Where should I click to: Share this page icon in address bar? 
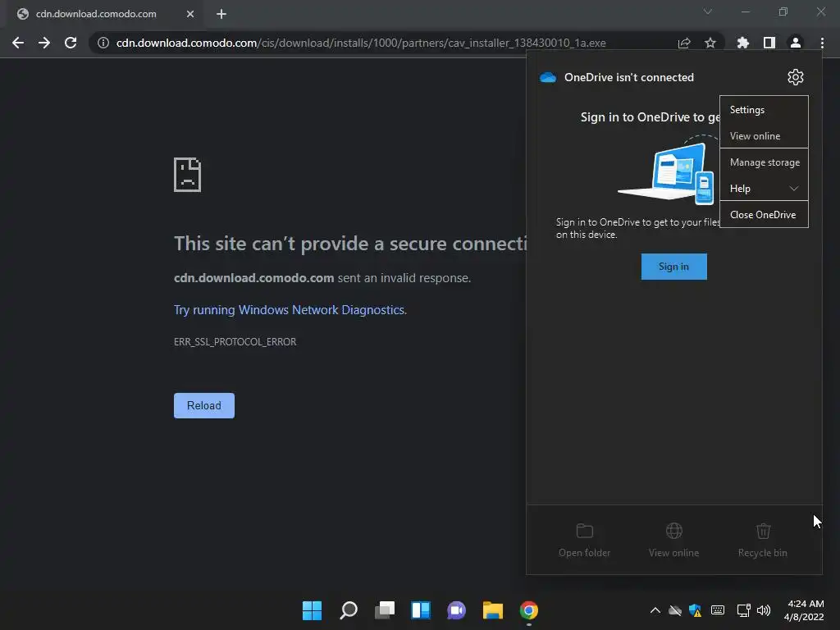coord(684,43)
